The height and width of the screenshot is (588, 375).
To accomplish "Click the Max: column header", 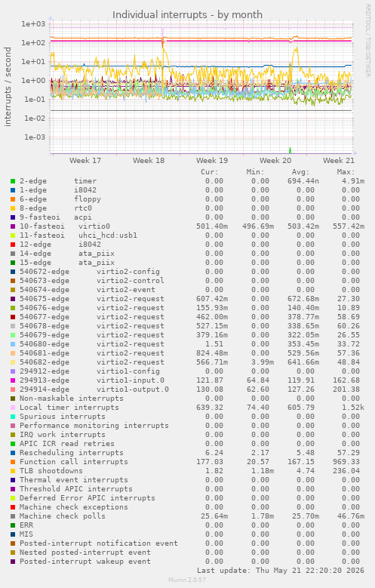I will click(x=346, y=172).
